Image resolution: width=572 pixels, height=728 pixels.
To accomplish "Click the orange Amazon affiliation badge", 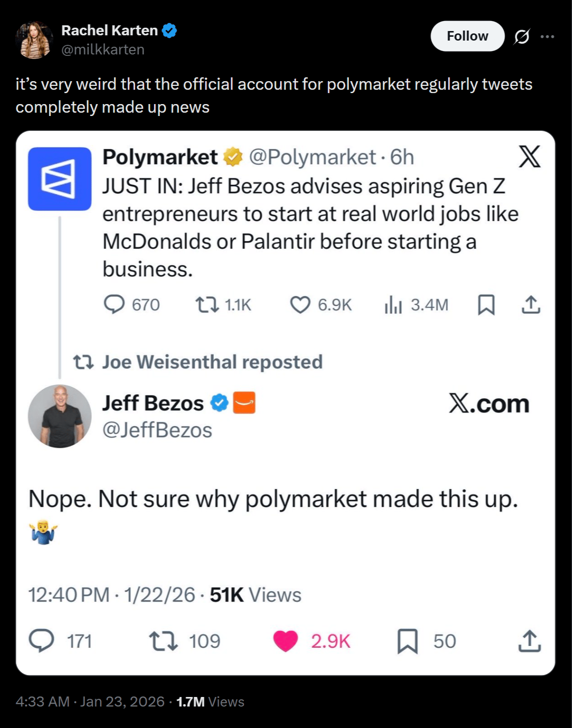I will click(244, 403).
